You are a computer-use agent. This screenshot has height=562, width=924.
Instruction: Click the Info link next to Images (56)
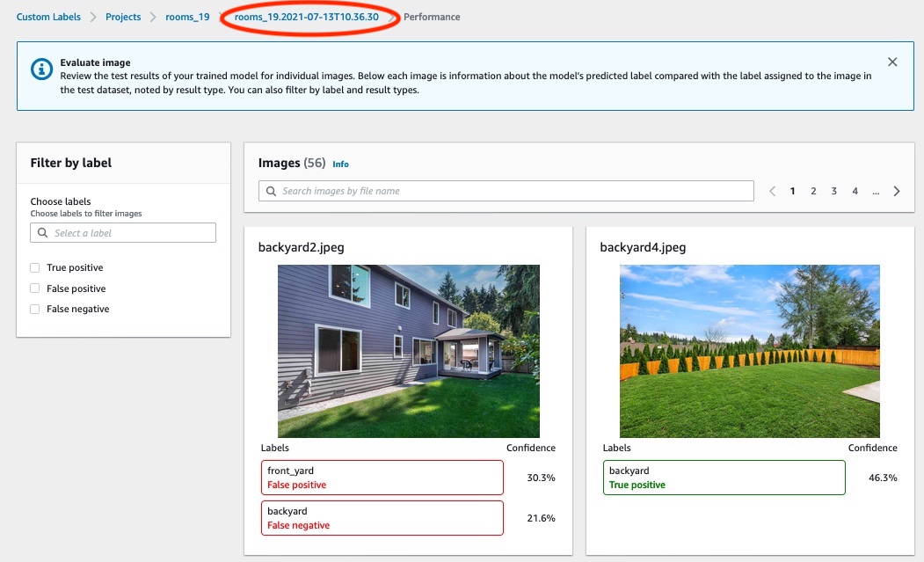(340, 164)
